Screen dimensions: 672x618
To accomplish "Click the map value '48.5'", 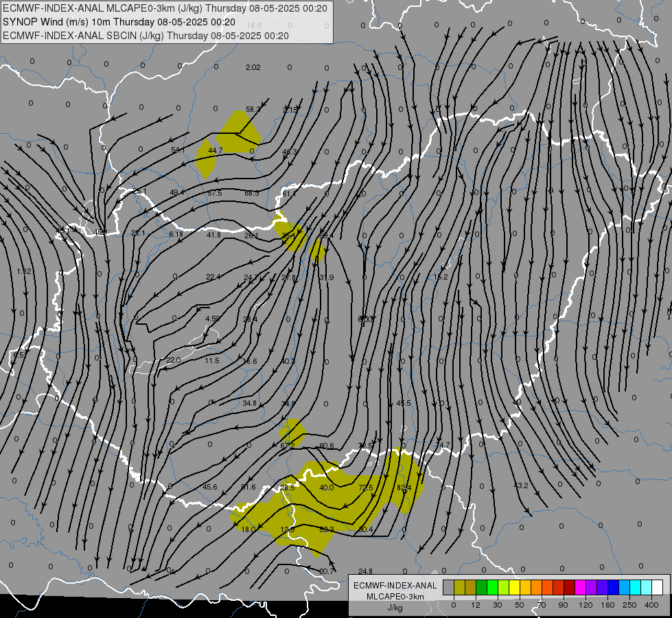I will tap(404, 403).
